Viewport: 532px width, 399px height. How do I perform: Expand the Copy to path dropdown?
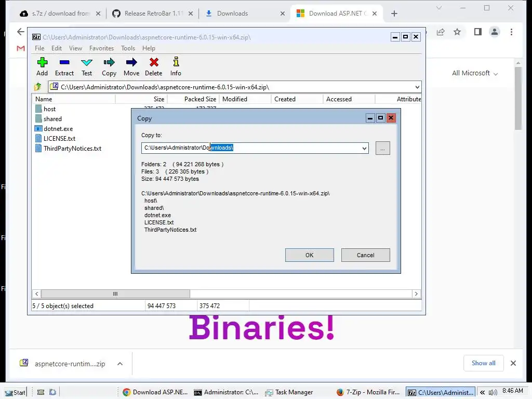click(x=364, y=148)
